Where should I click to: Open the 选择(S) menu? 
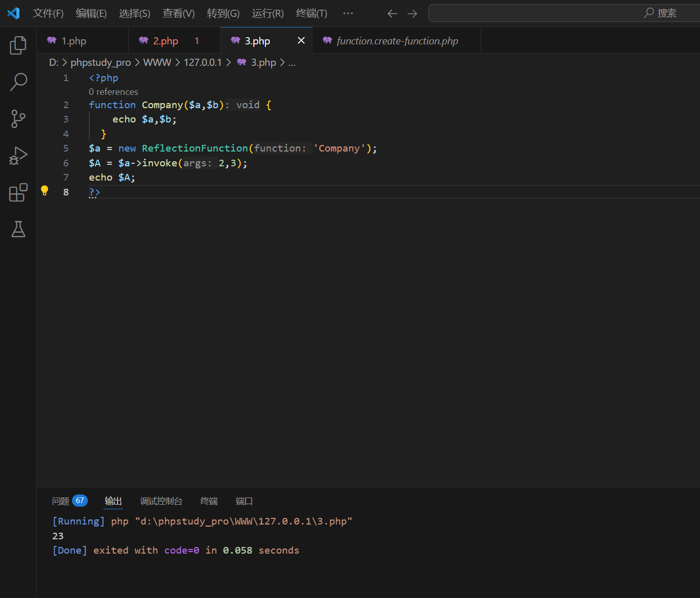pyautogui.click(x=135, y=13)
